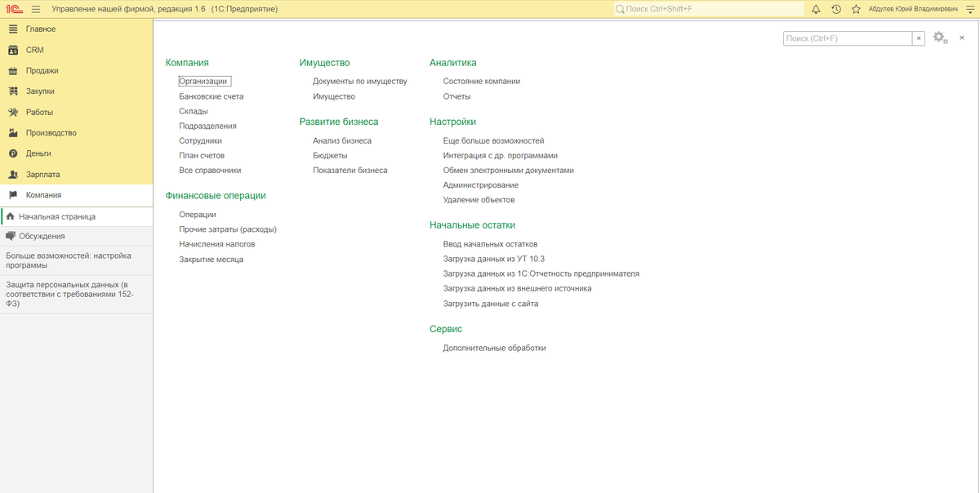This screenshot has height=493, width=980.
Task: Open the Бюджеты link
Action: pyautogui.click(x=330, y=155)
